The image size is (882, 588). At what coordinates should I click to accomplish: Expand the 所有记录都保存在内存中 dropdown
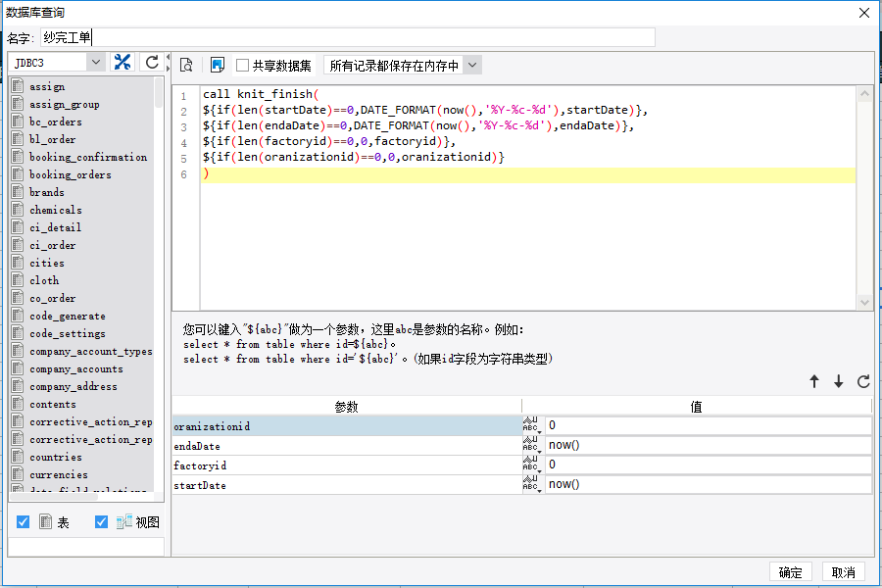tap(471, 66)
